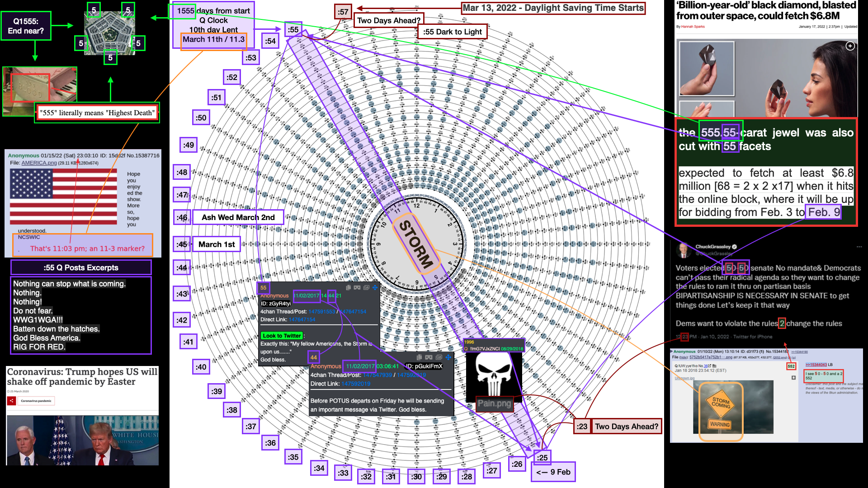Click the Trump and Pence briefing photo
The image size is (868, 488).
[x=83, y=440]
